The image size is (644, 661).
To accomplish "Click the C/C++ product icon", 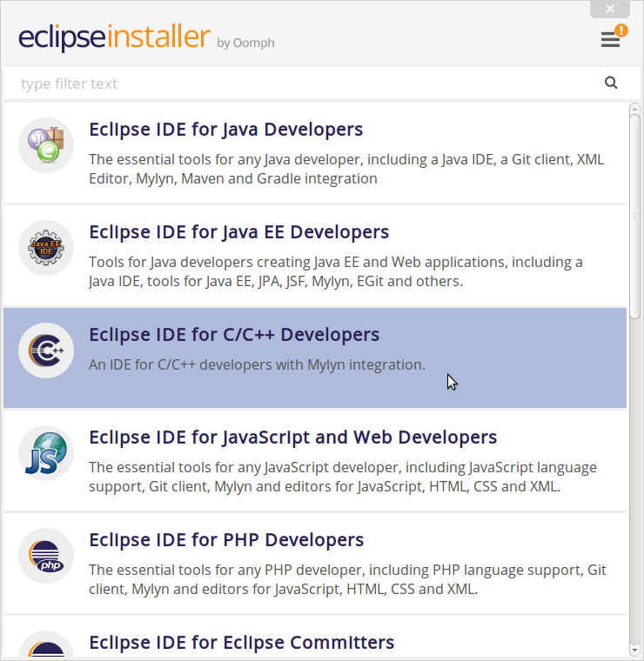I will click(x=46, y=351).
